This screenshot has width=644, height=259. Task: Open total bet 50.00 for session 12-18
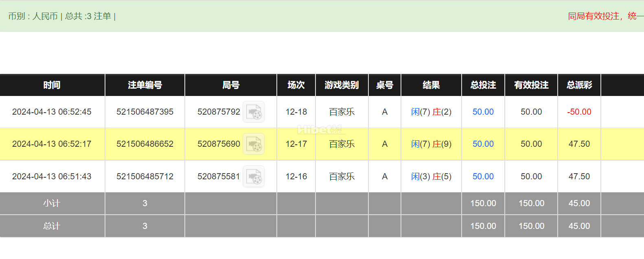[x=483, y=112]
